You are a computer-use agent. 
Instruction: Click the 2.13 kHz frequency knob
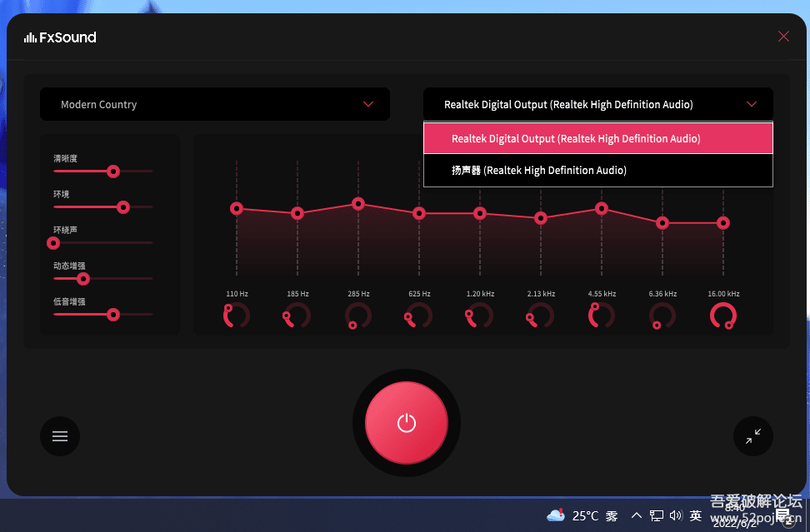[x=541, y=316]
